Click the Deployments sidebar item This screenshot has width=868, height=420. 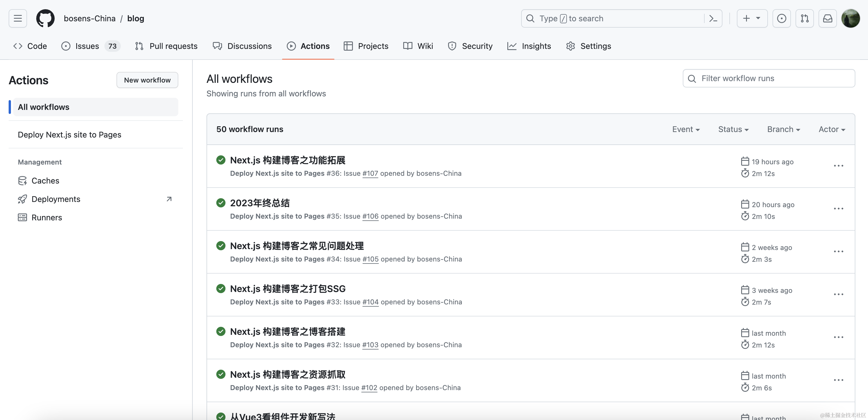click(56, 199)
